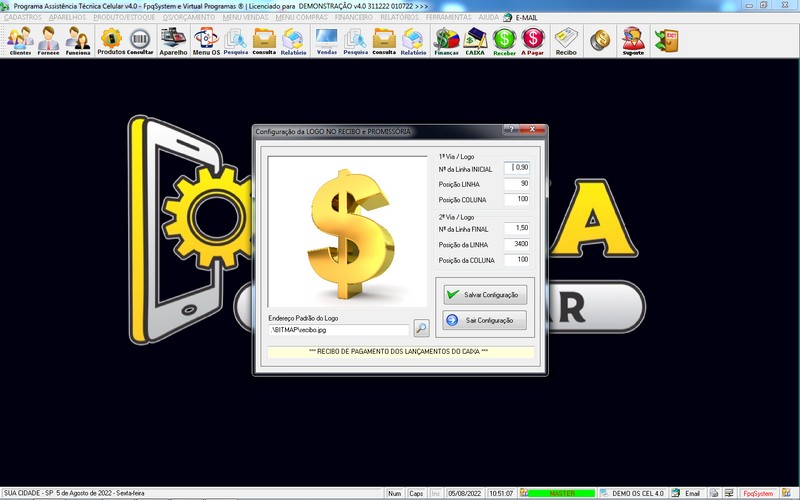Click the dialog help question-mark button

click(x=511, y=130)
